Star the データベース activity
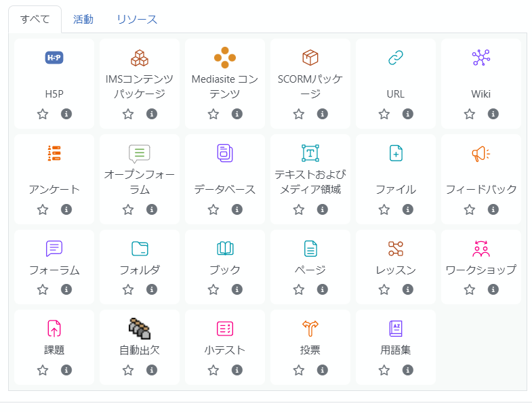This screenshot has height=412, width=532. tap(213, 210)
